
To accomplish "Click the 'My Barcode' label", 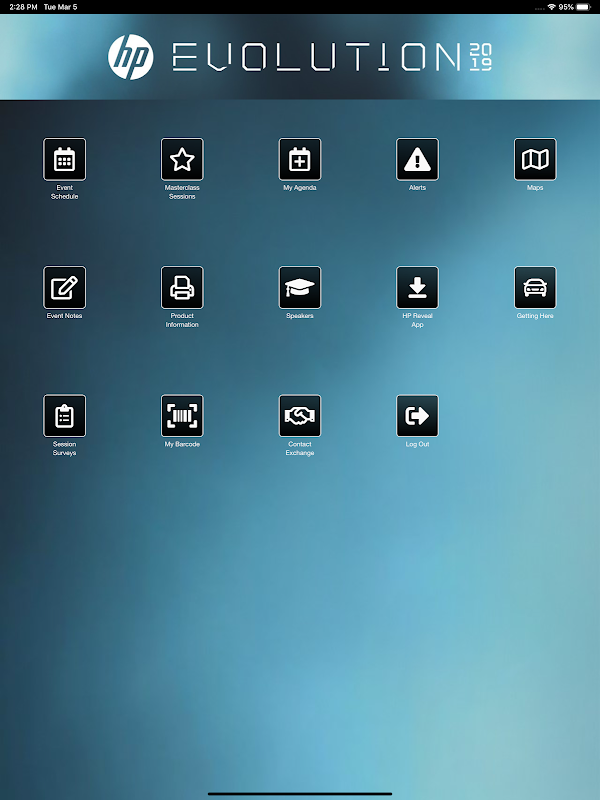I will coord(182,444).
